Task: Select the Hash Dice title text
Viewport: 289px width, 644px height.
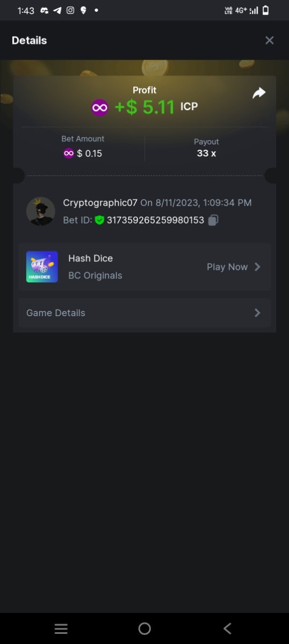Action: 91,258
